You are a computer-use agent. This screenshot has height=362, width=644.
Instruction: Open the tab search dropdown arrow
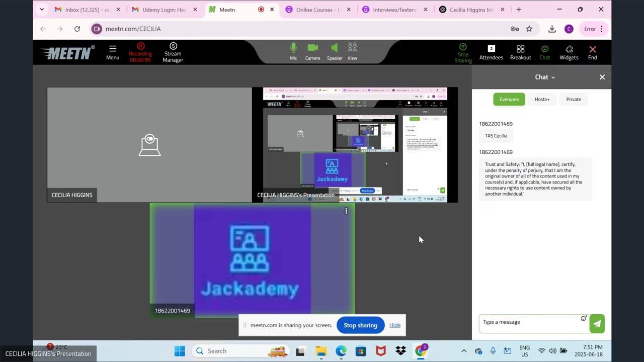tap(42, 10)
